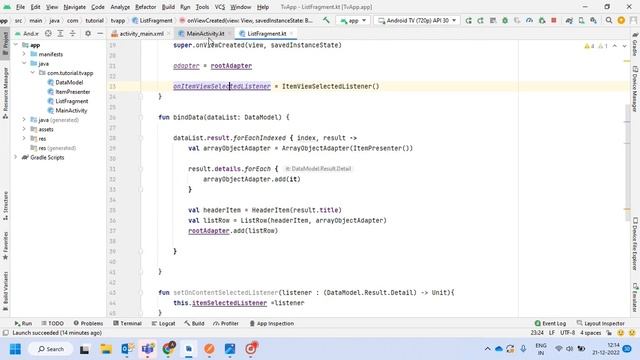Click the Search Everywhere magnifier icon

pos(609,20)
